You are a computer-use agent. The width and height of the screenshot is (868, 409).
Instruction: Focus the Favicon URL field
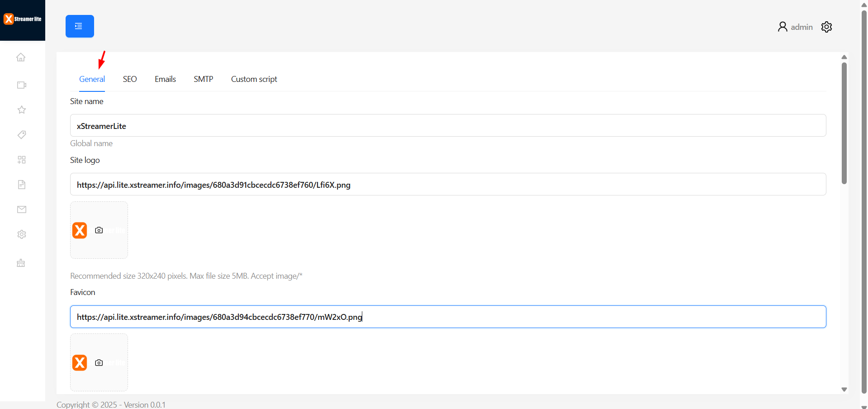point(448,317)
